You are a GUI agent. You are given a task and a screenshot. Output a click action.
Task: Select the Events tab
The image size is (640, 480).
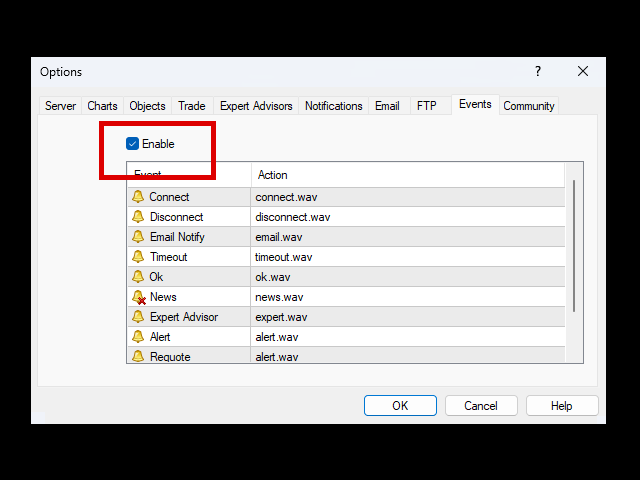475,104
